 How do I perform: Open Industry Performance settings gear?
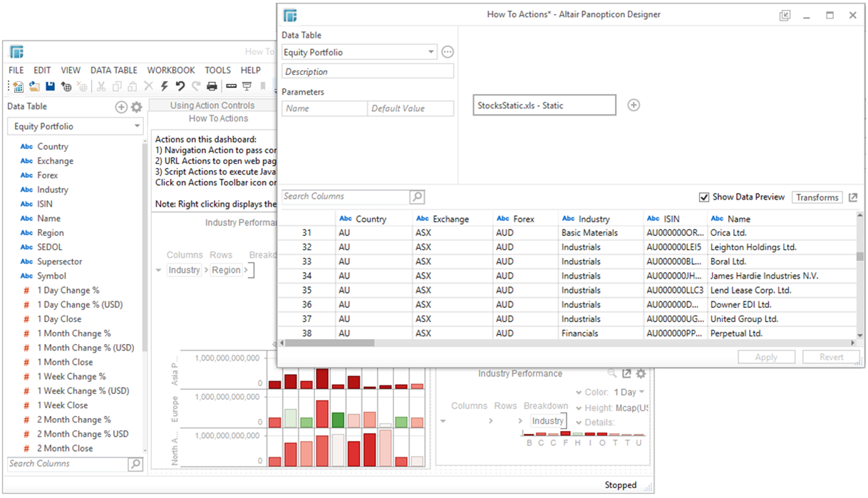pos(640,373)
